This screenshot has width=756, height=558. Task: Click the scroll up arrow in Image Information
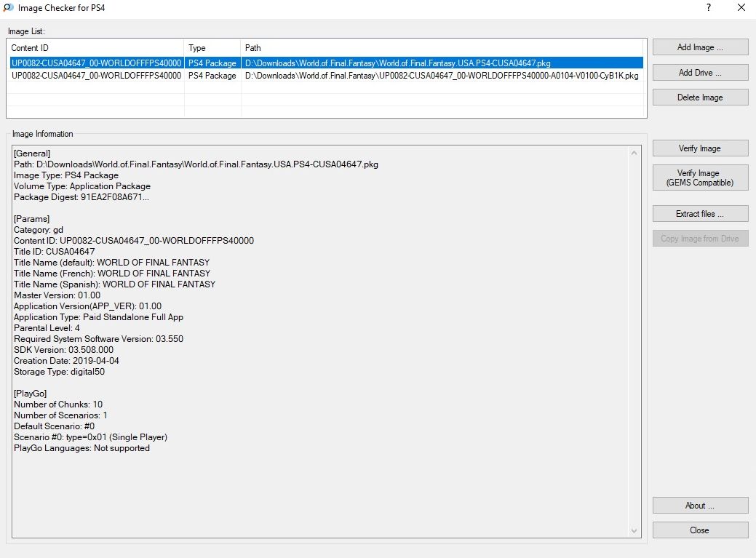tap(634, 153)
